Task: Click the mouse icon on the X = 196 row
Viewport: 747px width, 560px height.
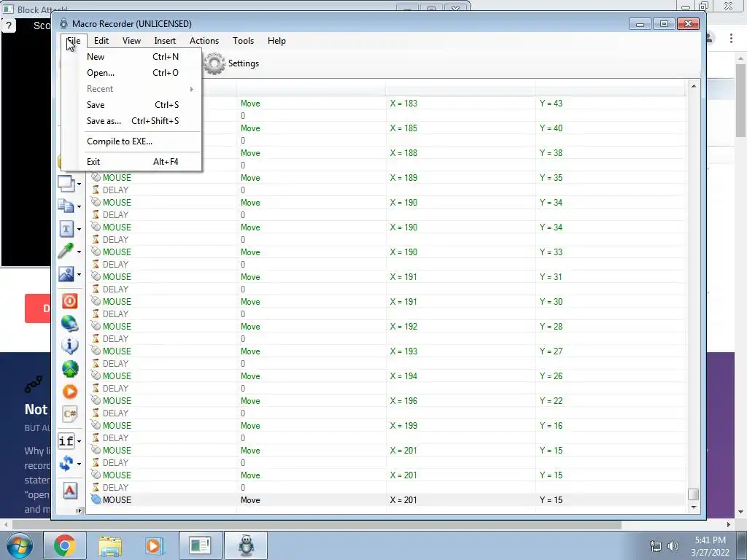Action: coord(96,400)
